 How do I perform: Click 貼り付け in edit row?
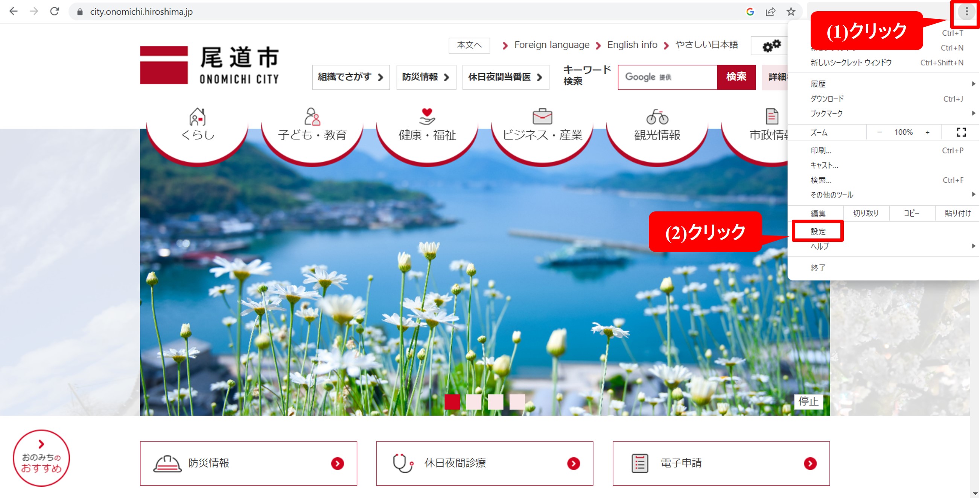click(x=957, y=213)
